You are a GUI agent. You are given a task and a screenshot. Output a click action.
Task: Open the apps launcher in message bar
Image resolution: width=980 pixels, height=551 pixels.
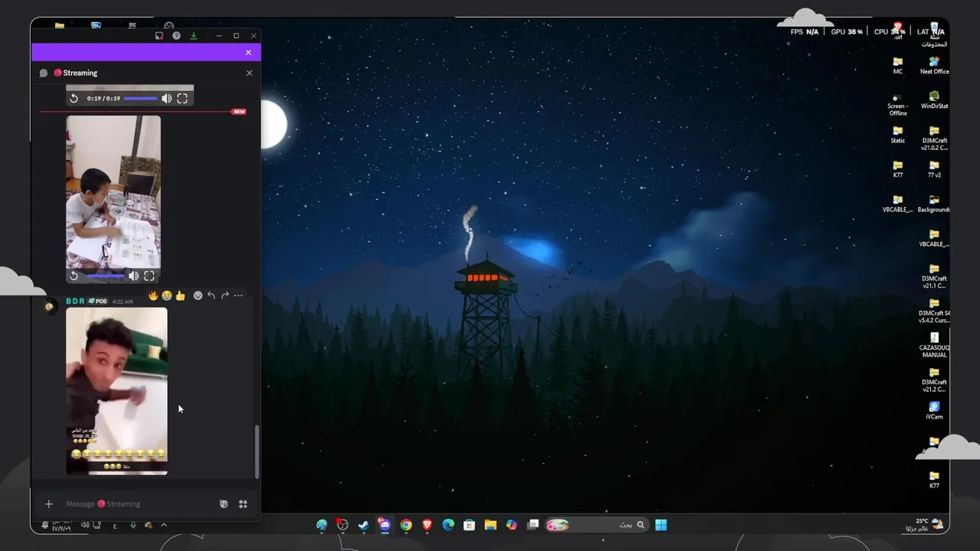click(243, 504)
